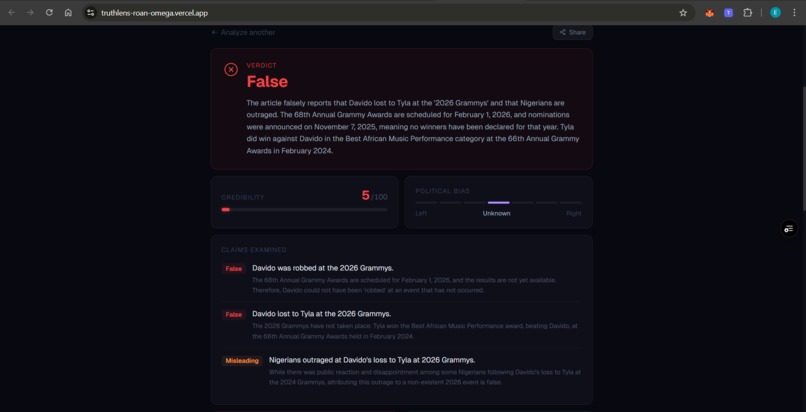Viewport: 806px width, 412px height.
Task: Click the 'False' verdict heading
Action: click(x=267, y=81)
